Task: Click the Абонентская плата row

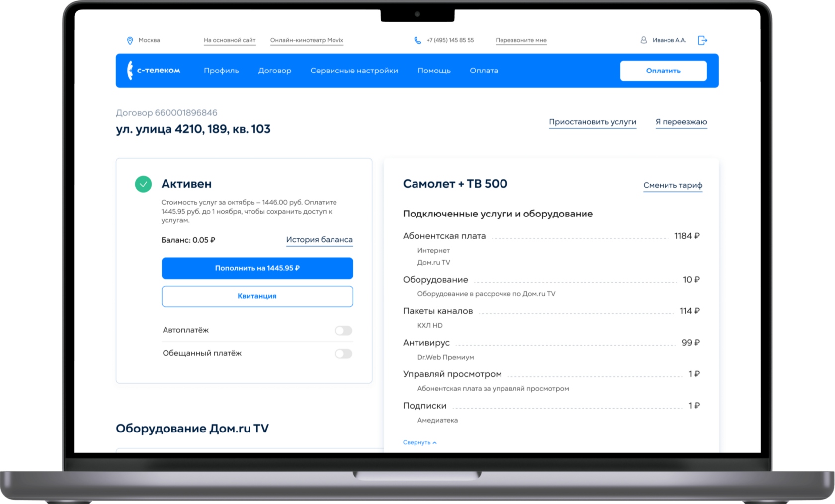Action: 551,236
